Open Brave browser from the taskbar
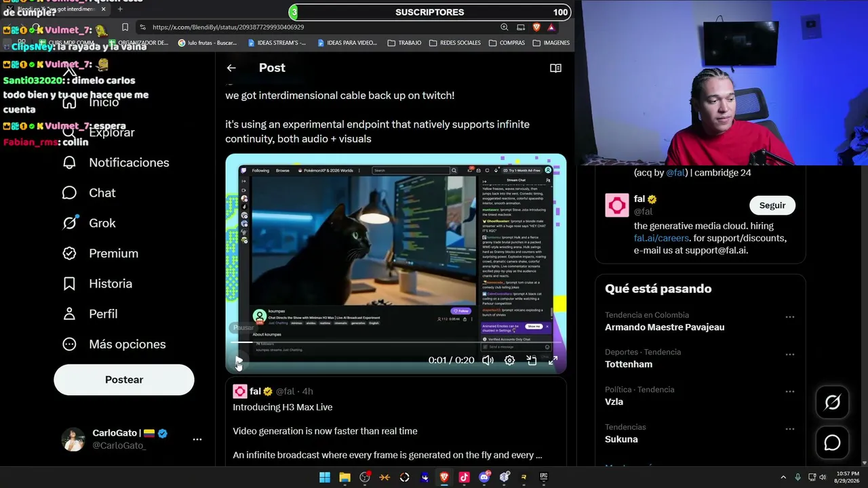 (444, 477)
